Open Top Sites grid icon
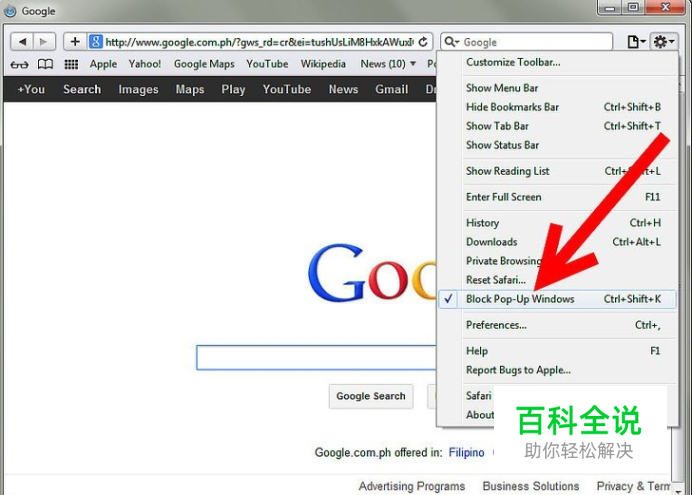692x495 pixels. (x=71, y=64)
